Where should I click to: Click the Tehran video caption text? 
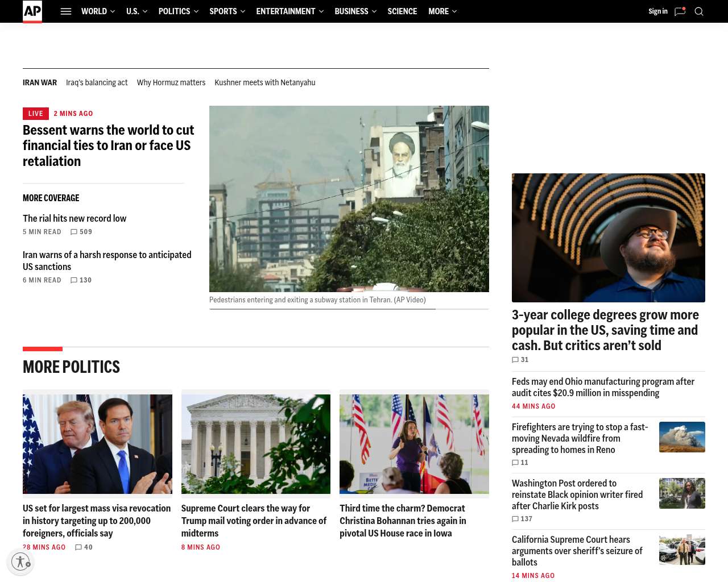coord(317,300)
